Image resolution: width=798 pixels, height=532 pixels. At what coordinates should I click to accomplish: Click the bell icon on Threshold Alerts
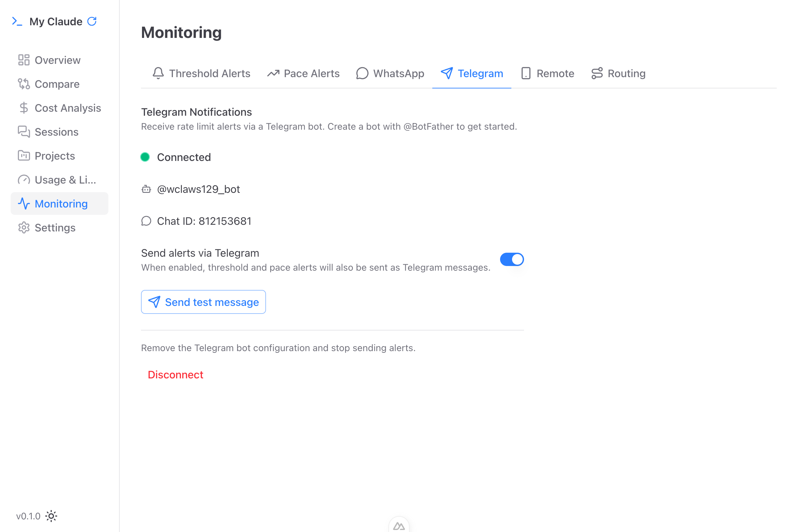point(158,73)
